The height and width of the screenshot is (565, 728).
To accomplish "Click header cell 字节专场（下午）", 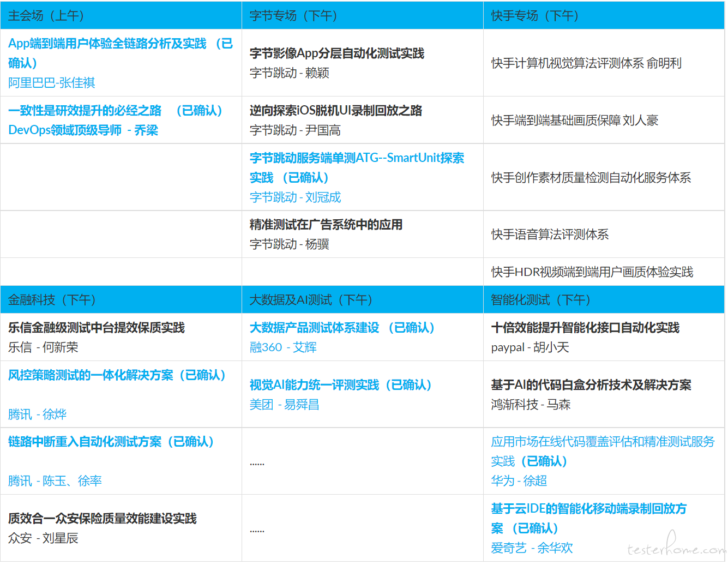I will click(x=363, y=15).
